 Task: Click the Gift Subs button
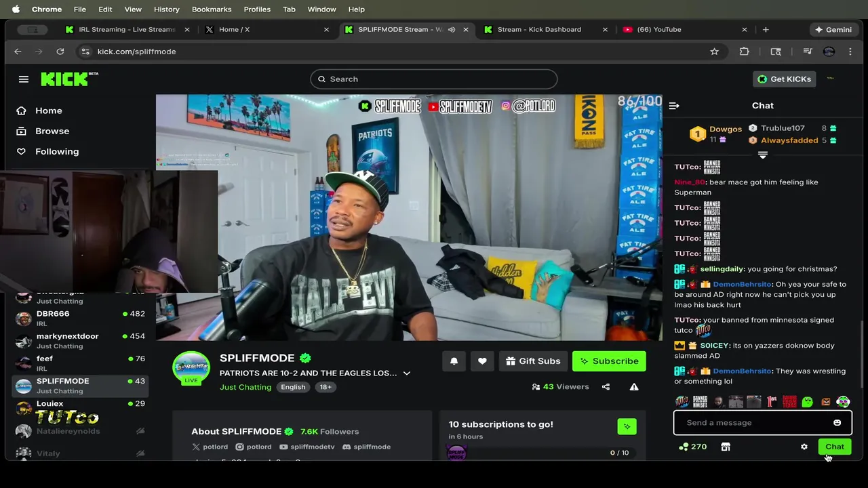(x=533, y=361)
